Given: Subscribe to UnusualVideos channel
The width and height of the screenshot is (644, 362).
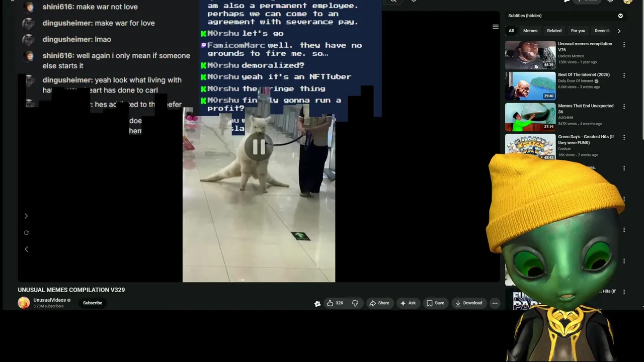Looking at the screenshot, I should pyautogui.click(x=93, y=303).
